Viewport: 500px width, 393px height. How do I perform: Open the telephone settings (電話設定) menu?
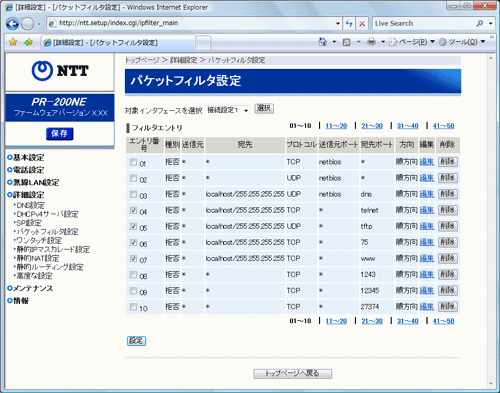(28, 170)
